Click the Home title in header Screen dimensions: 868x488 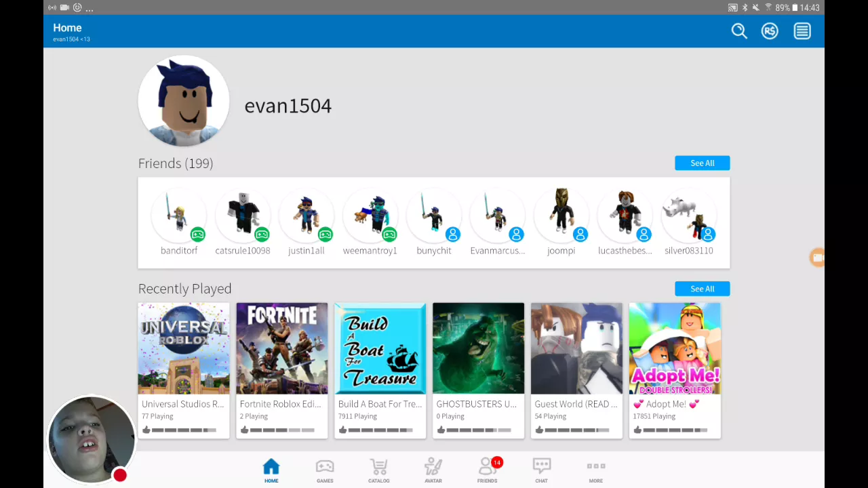[x=67, y=28]
